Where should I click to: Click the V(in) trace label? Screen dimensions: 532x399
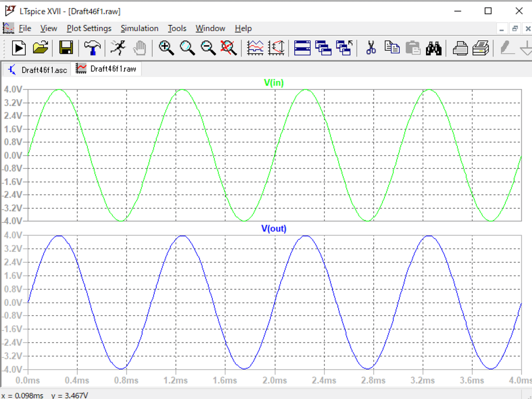point(274,82)
